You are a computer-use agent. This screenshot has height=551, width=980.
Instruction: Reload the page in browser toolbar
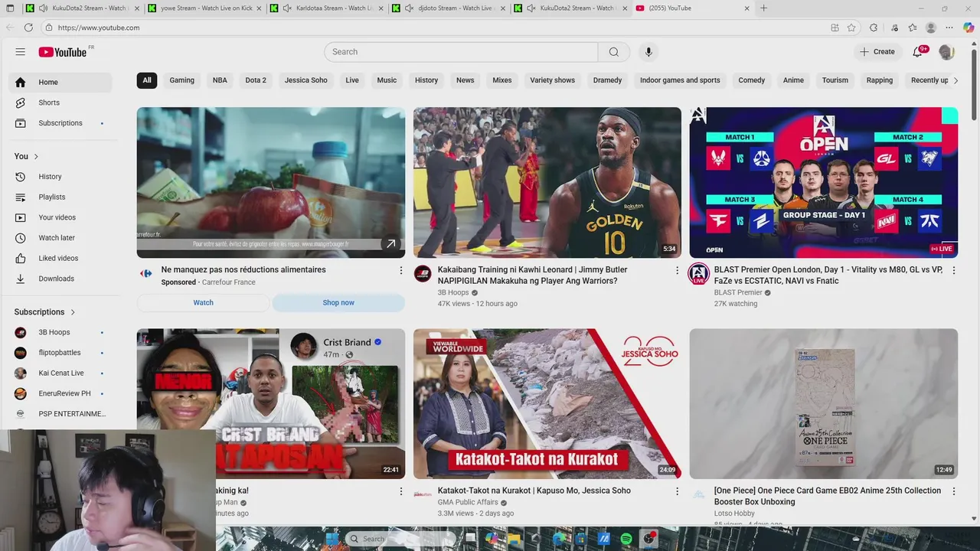pos(28,28)
